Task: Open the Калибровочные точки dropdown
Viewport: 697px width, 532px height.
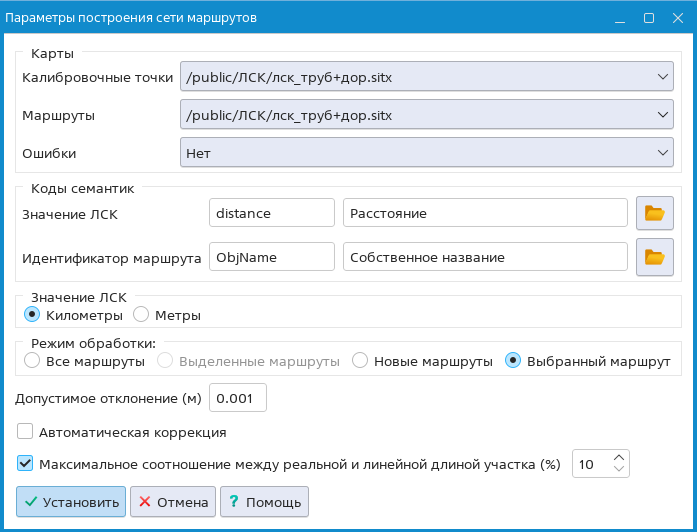Action: click(426, 76)
